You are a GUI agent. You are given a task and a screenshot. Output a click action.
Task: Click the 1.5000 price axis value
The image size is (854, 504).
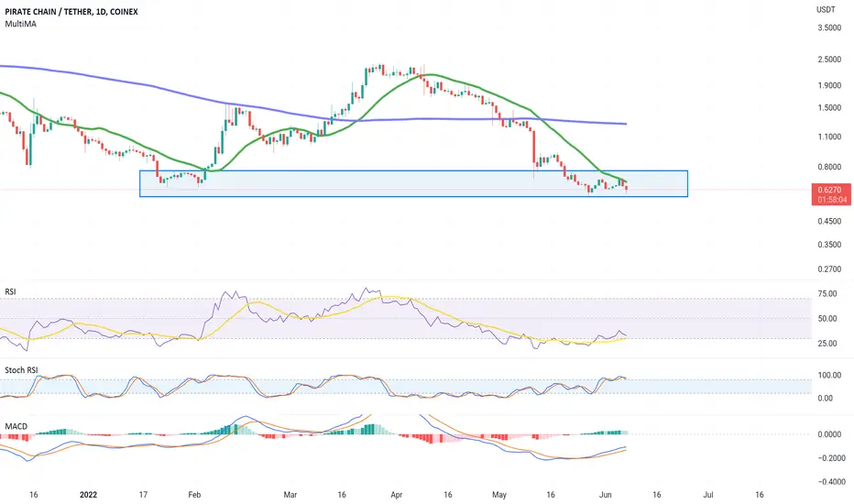tap(829, 108)
